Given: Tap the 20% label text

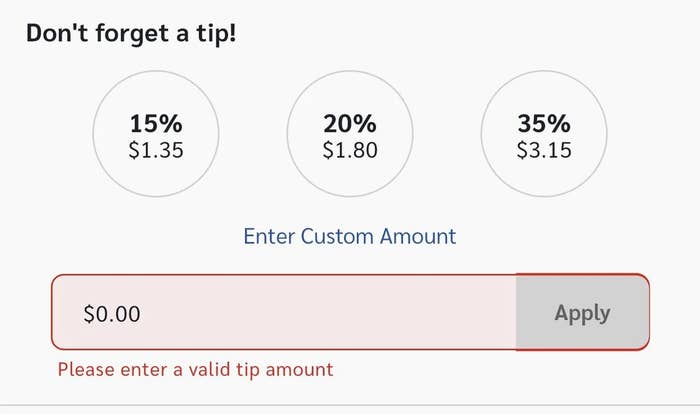Looking at the screenshot, I should (x=350, y=124).
